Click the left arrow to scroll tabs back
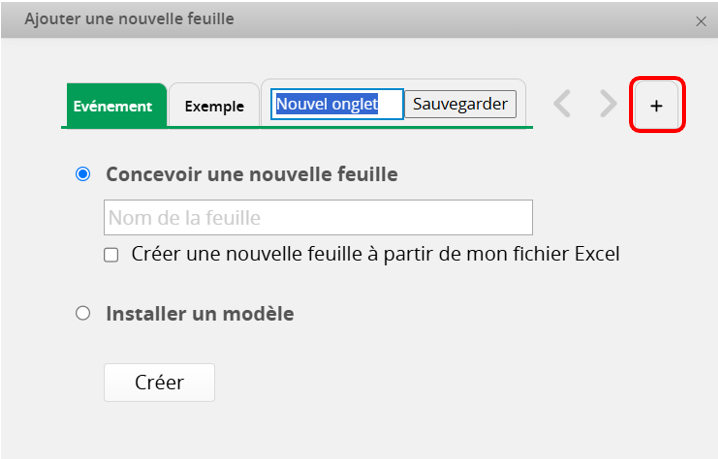The image size is (718, 459). [x=563, y=104]
